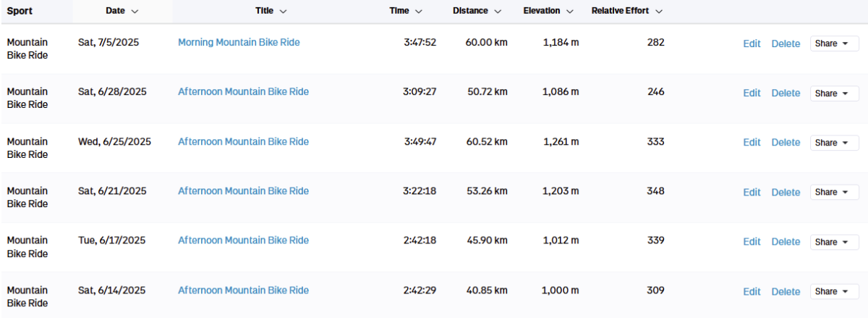This screenshot has width=868, height=318.
Task: Edit the 6/17/2025 ride
Action: pos(752,242)
